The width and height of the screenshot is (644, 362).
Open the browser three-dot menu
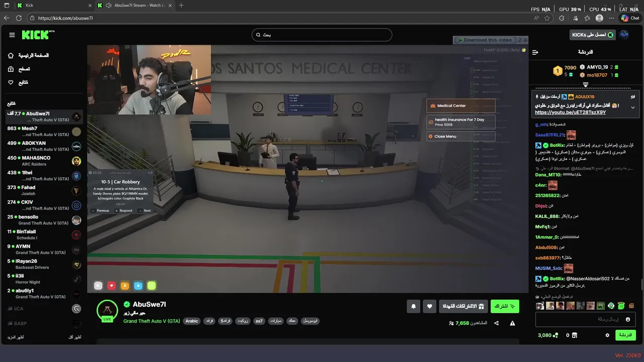(x=611, y=18)
